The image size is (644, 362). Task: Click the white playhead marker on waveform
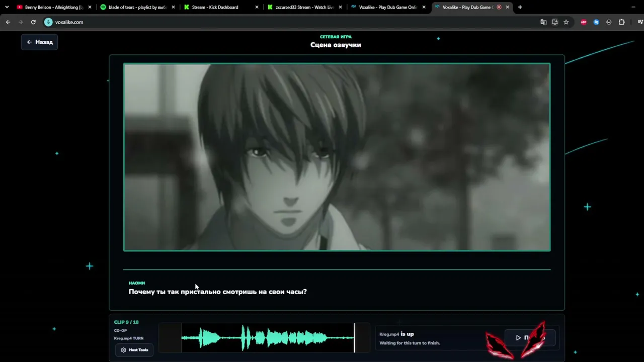(x=355, y=337)
